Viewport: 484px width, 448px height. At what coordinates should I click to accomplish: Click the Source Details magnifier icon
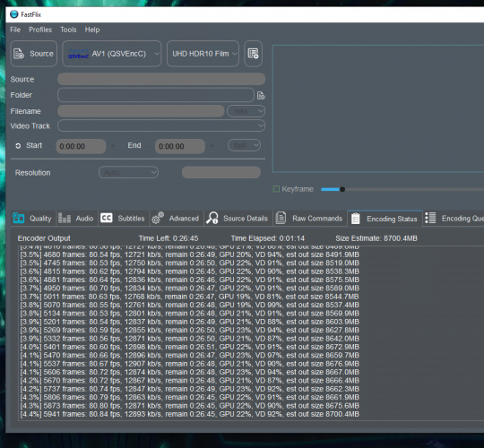(x=212, y=218)
